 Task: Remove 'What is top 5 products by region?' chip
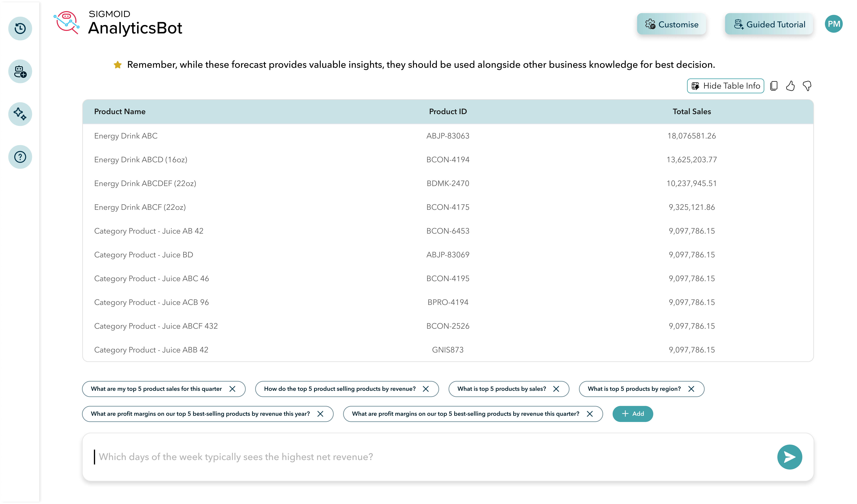pyautogui.click(x=691, y=389)
